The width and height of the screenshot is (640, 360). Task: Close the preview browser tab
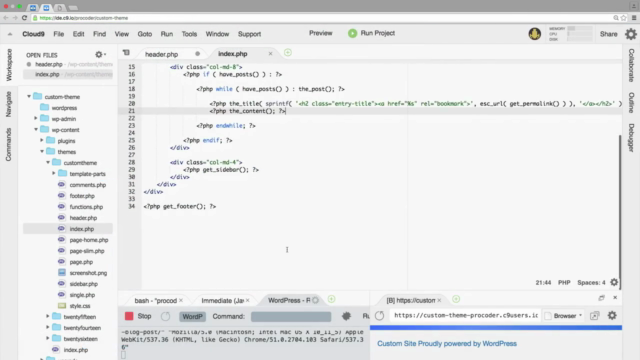coord(439,300)
